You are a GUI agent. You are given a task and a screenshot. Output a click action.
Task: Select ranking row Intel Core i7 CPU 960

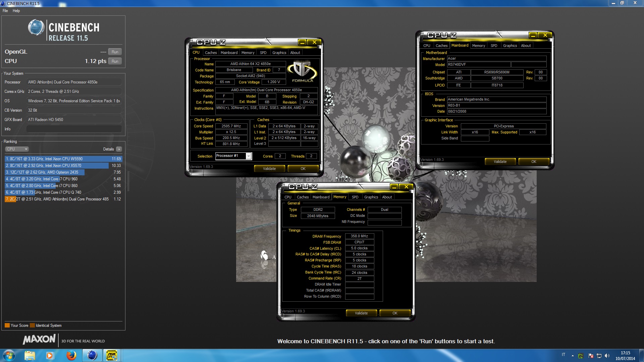point(63,179)
